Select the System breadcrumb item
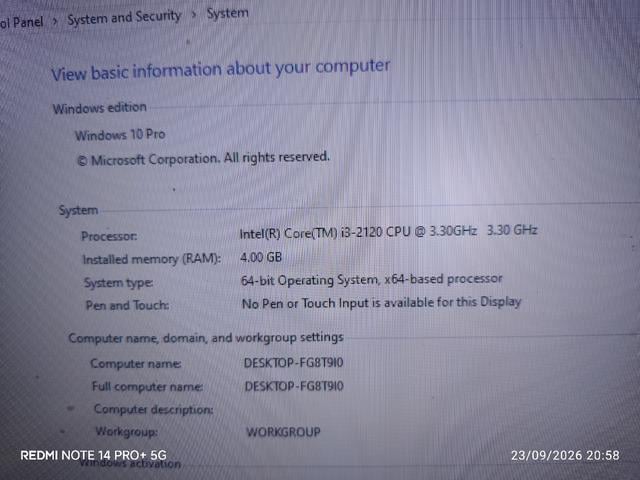This screenshot has height=480, width=640. pyautogui.click(x=227, y=13)
